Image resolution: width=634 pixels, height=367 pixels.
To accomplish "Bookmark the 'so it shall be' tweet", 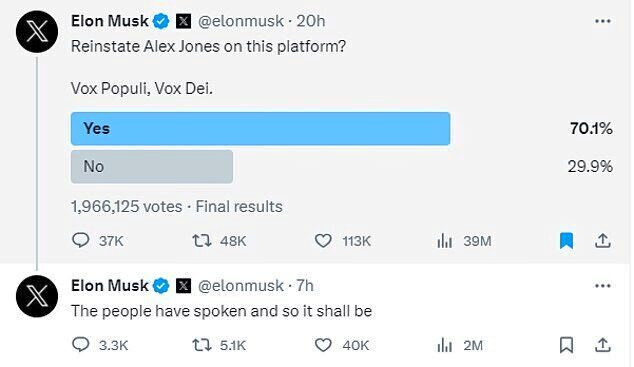I will click(x=566, y=345).
